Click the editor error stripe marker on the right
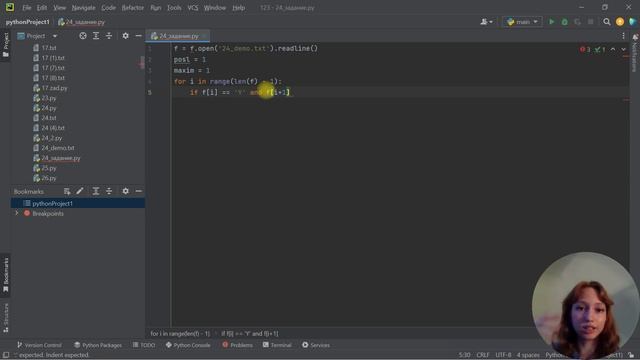This screenshot has width=640, height=360. point(626,100)
